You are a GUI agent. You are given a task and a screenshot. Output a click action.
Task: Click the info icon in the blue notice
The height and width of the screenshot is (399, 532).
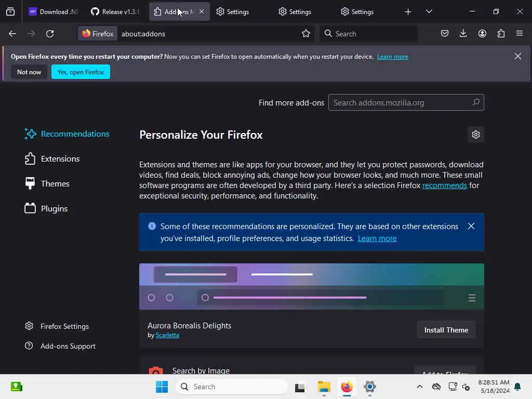(152, 226)
